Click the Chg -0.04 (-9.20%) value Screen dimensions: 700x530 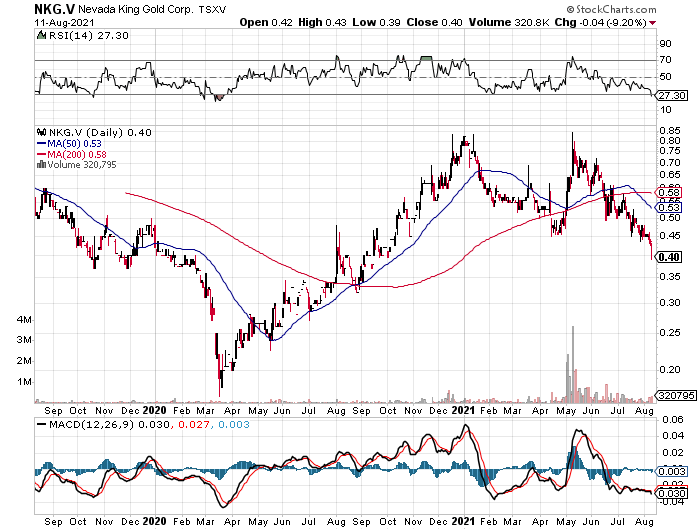click(600, 22)
